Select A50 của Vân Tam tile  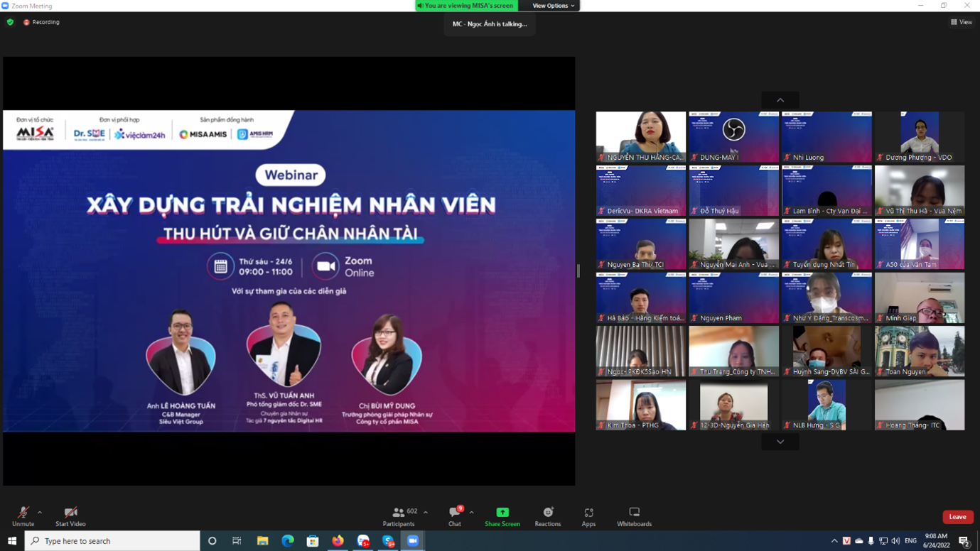click(x=920, y=244)
